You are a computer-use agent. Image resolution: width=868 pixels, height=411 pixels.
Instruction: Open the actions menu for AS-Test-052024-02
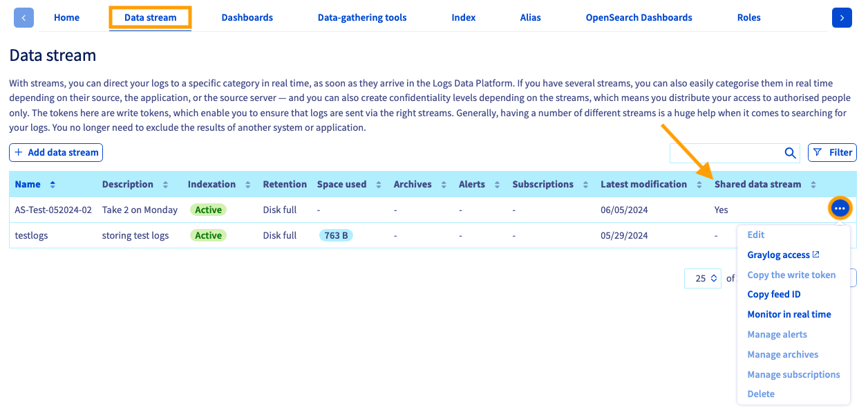click(x=840, y=208)
